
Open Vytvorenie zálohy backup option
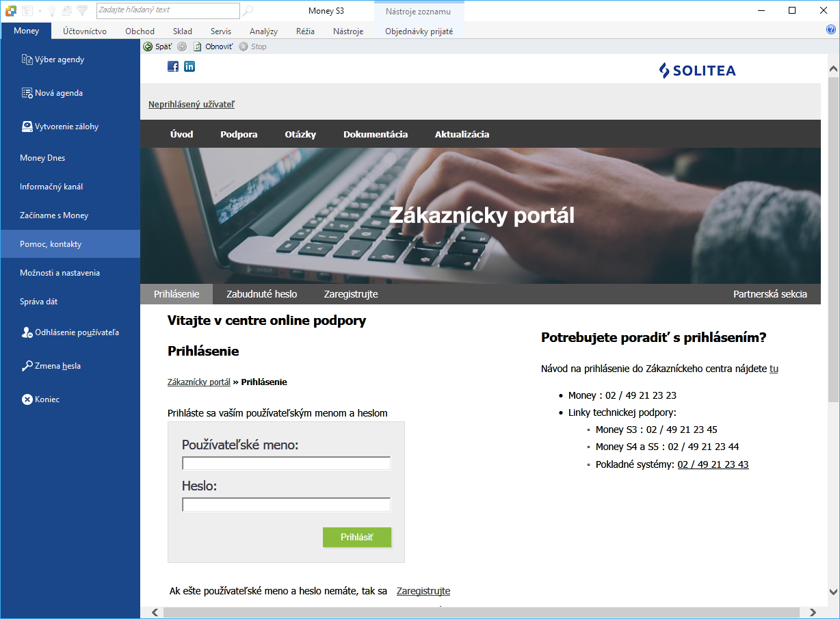70,127
